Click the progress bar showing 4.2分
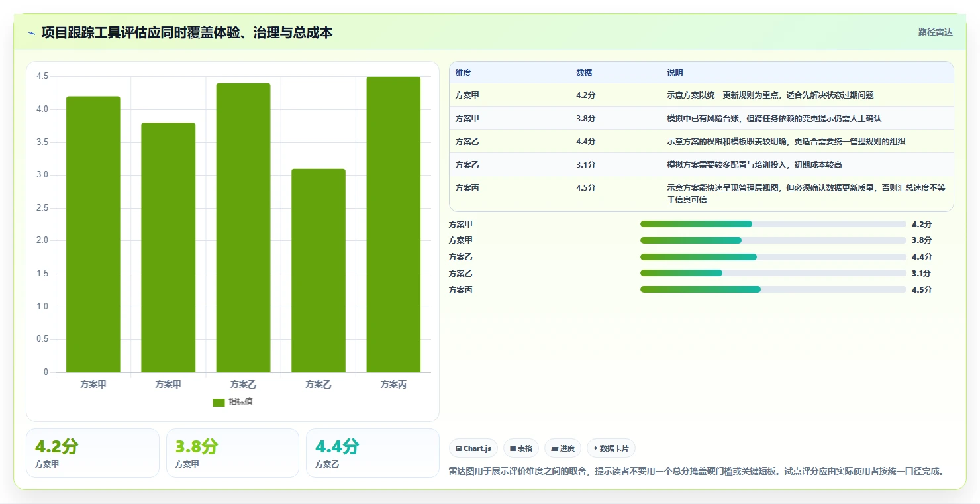The height and width of the screenshot is (504, 980). [x=773, y=224]
